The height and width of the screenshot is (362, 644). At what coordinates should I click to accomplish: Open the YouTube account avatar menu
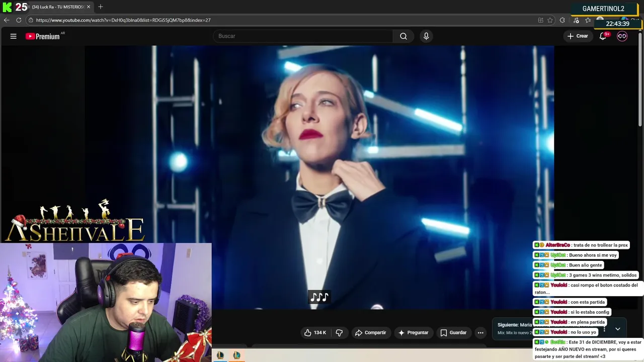tap(622, 36)
